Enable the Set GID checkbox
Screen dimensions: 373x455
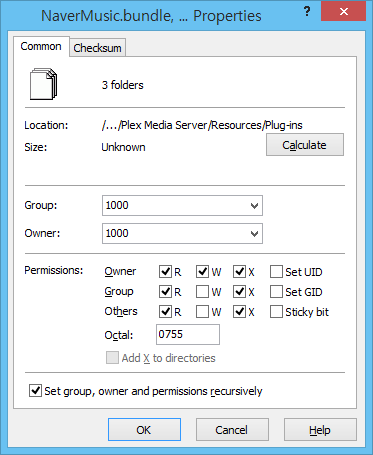click(276, 292)
